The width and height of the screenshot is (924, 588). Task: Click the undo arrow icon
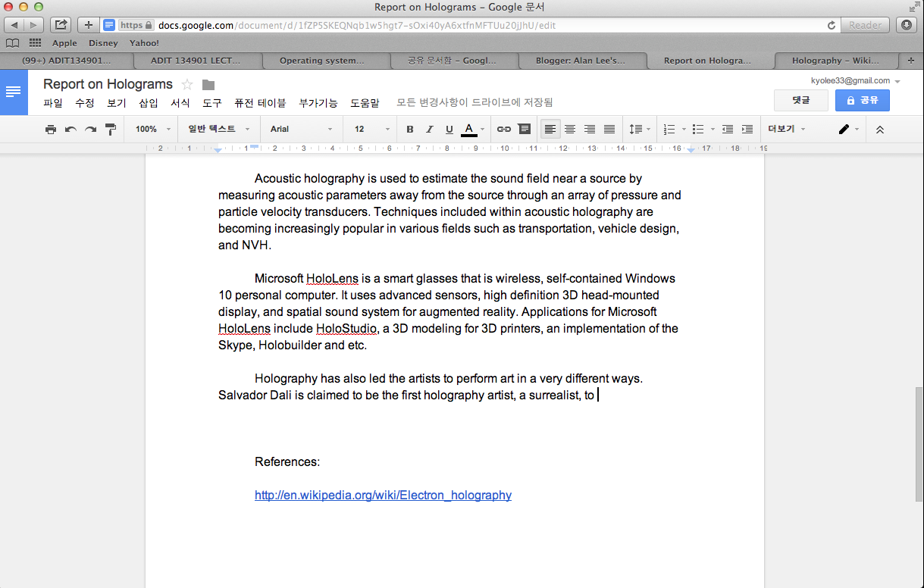click(70, 130)
